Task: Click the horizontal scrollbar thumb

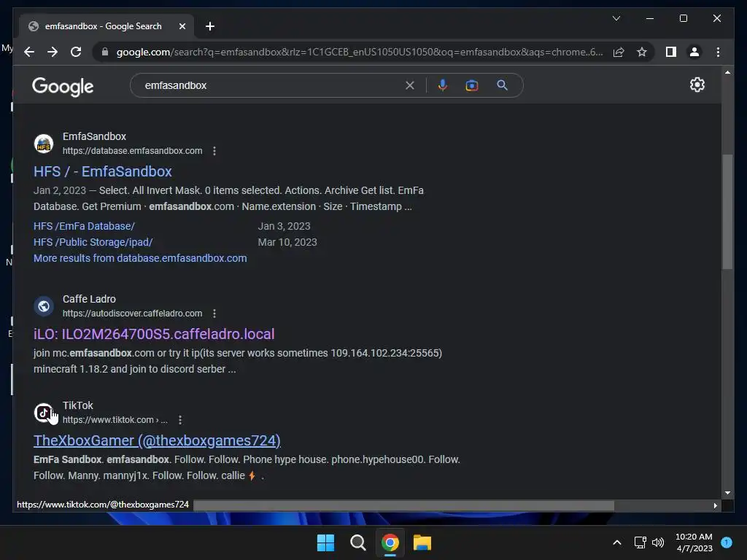Action: (x=404, y=505)
